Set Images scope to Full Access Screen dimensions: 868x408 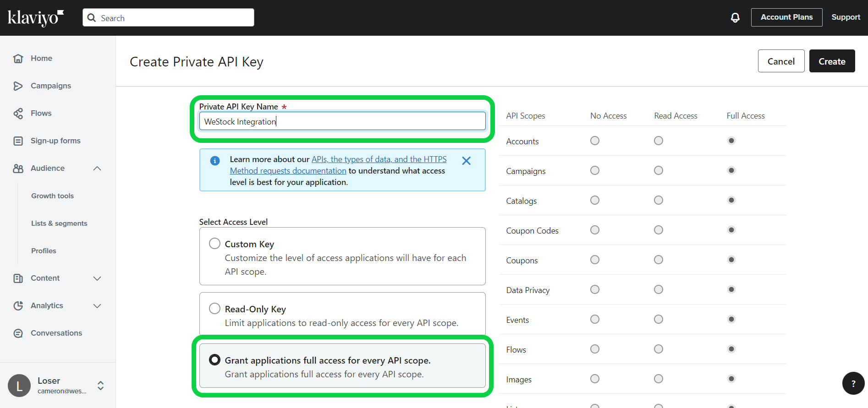pos(731,379)
